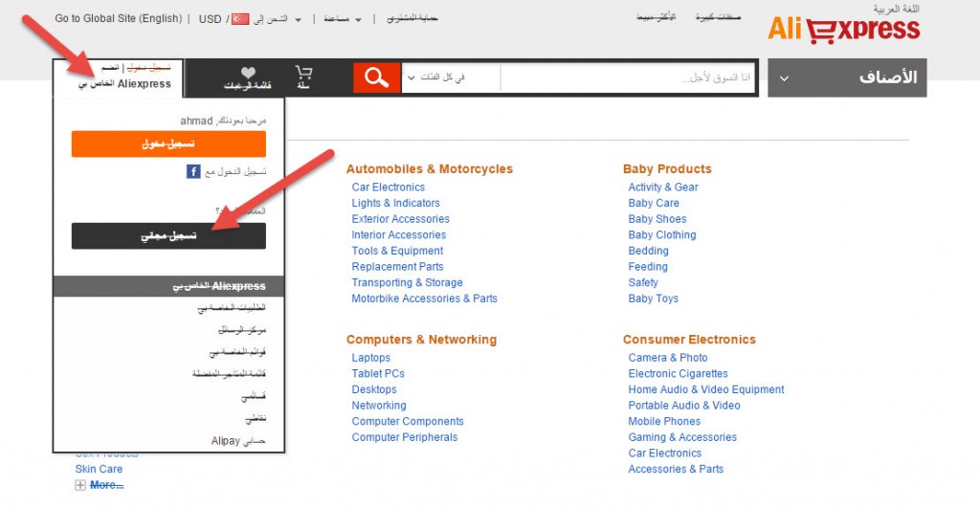Click the orange search magnifier button
This screenshot has width=980, height=509.
376,77
